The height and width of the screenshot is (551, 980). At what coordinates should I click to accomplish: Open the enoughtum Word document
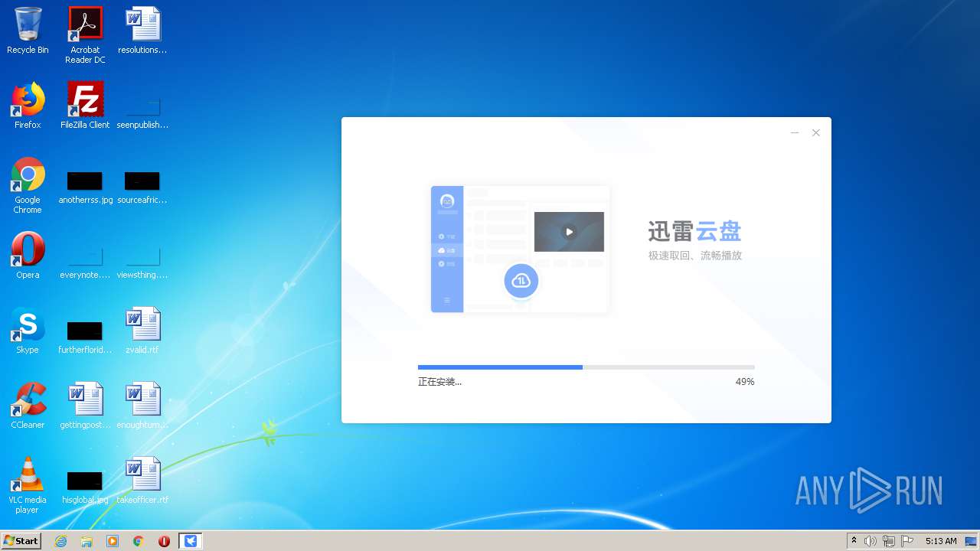(142, 406)
